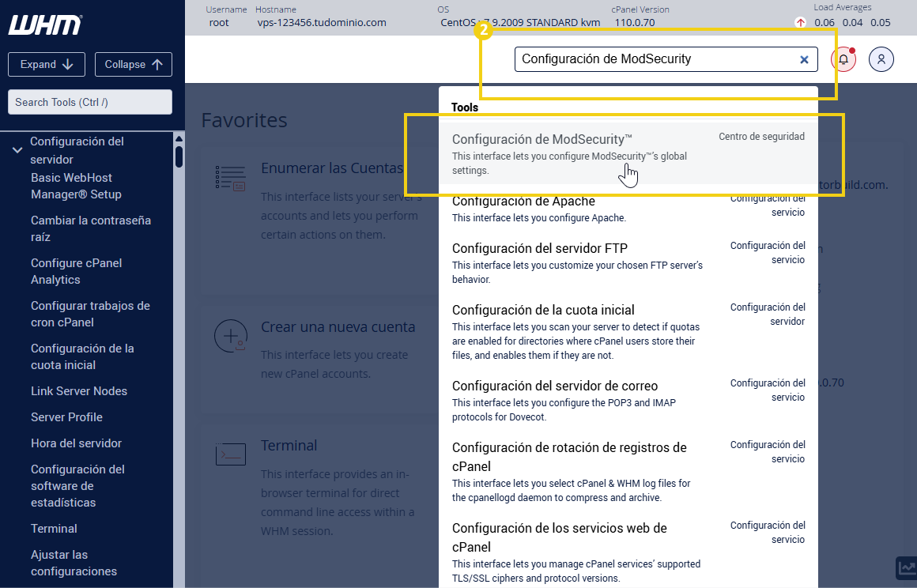Select Configuración de ModSecurity search result
The image size is (917, 588).
628,154
